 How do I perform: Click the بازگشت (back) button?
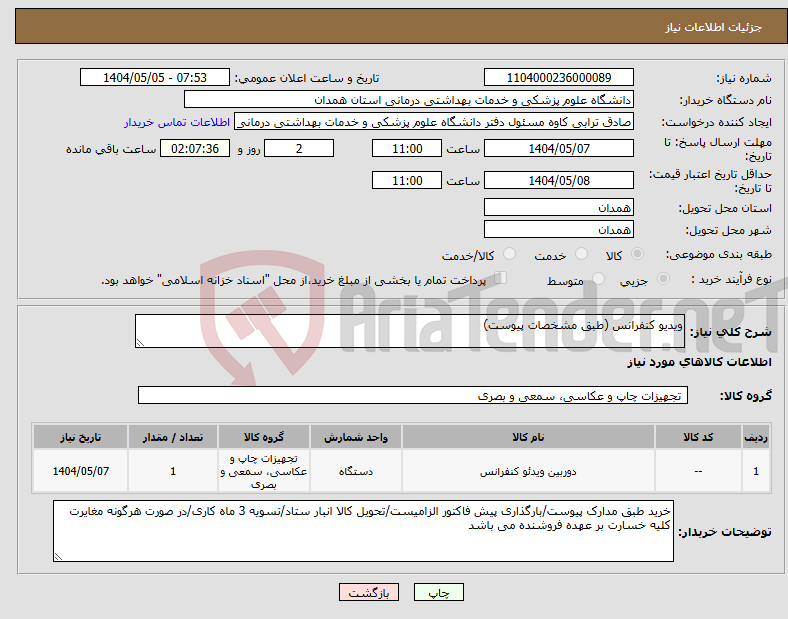(369, 592)
